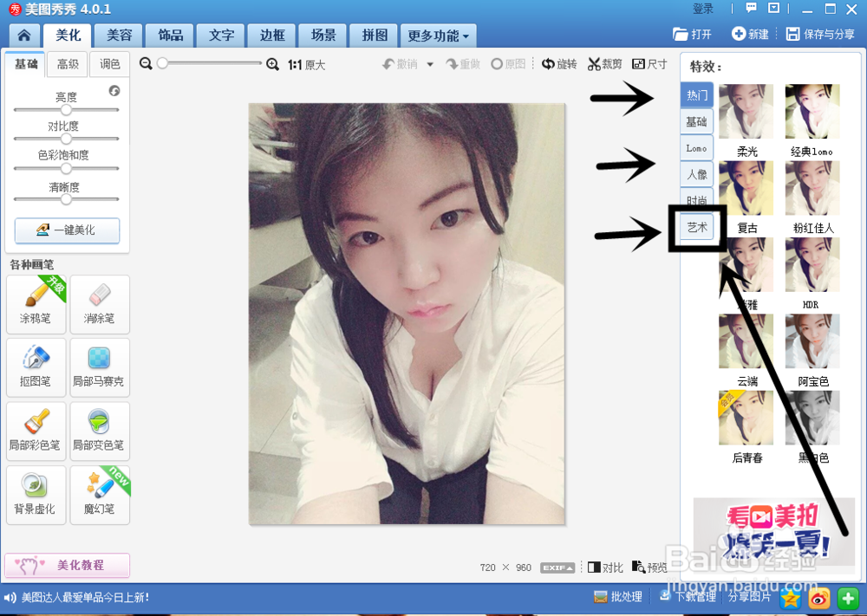Apply 一键美化 one-click beautify

click(x=67, y=230)
